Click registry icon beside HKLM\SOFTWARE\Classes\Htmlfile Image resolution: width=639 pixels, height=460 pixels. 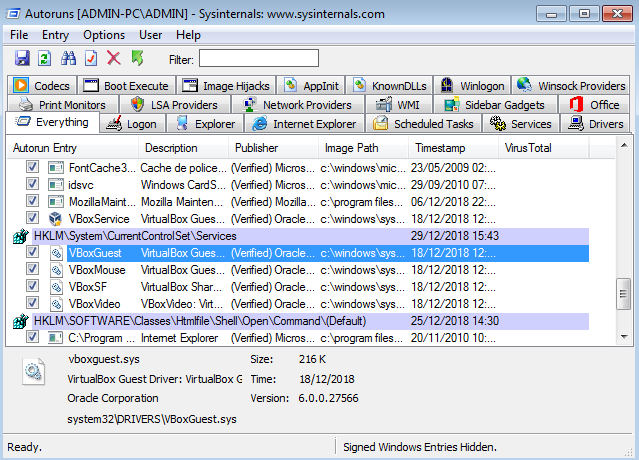20,321
